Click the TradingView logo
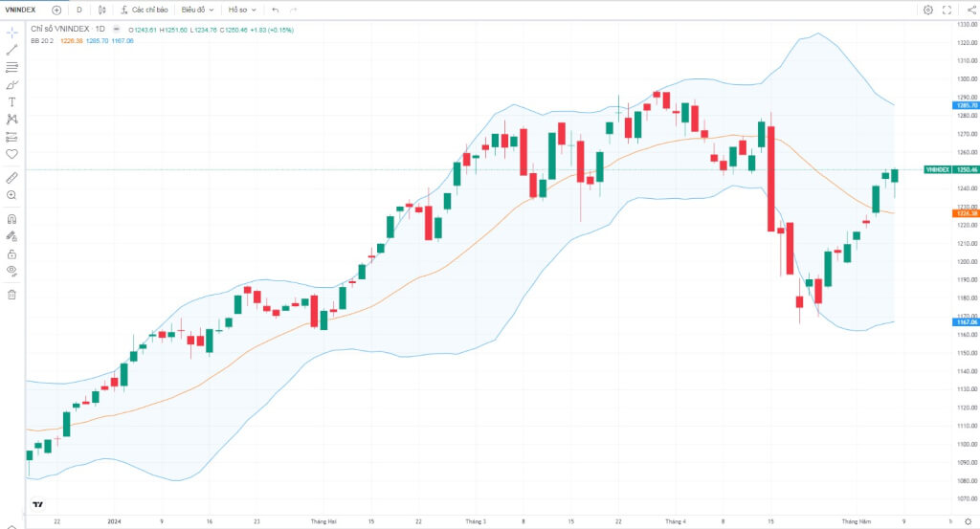 [38, 505]
